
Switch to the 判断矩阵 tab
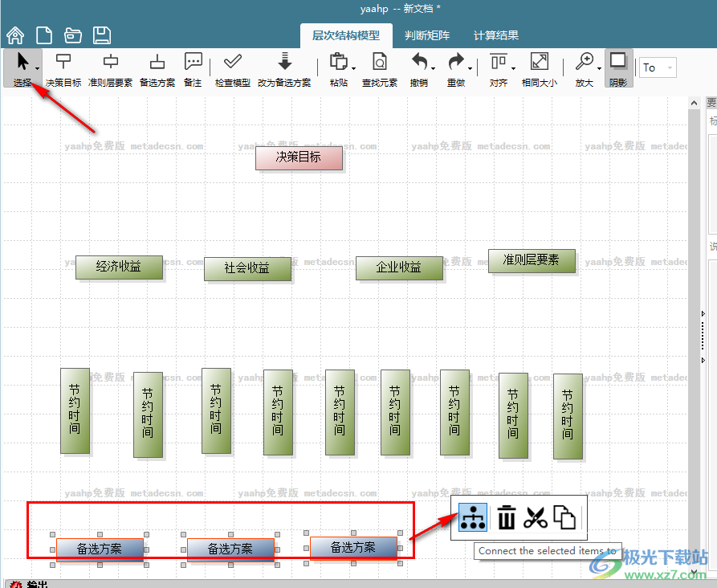tap(427, 35)
